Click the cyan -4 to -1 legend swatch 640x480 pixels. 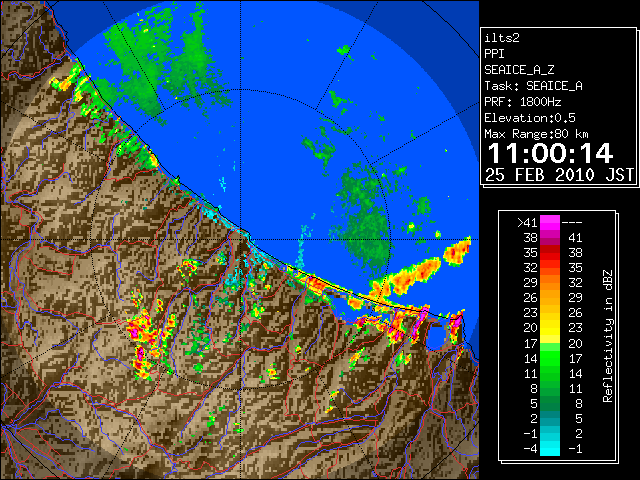tap(550, 448)
